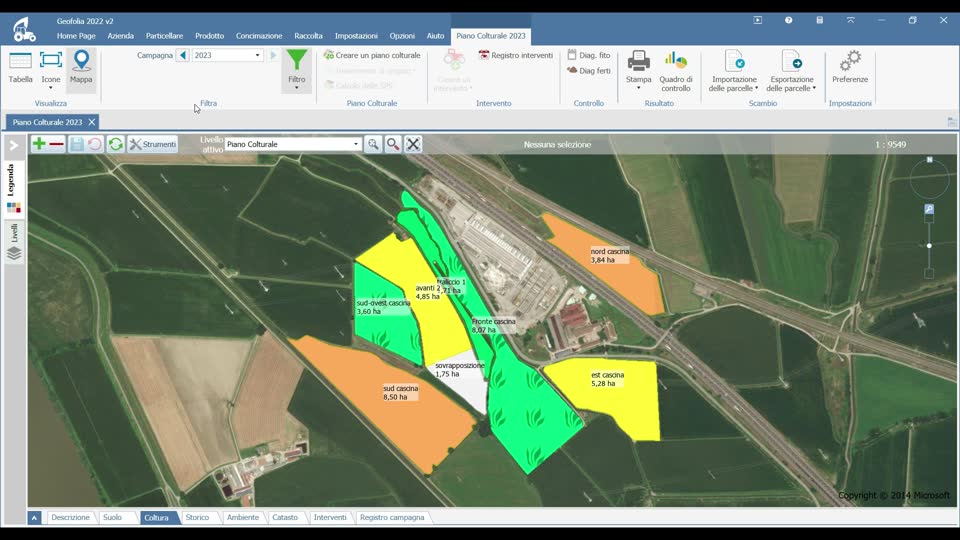Open Prodotto menu
The height and width of the screenshot is (540, 960).
(x=209, y=36)
